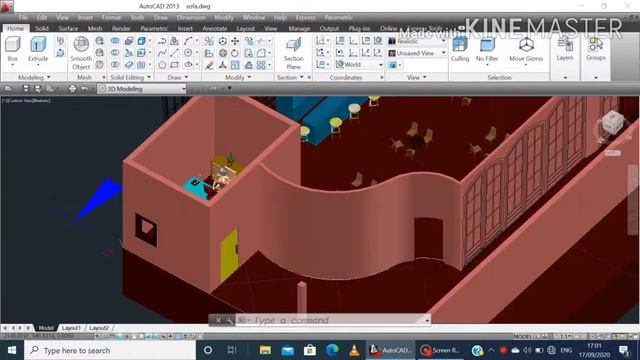Click the Windows Start button

point(12,350)
